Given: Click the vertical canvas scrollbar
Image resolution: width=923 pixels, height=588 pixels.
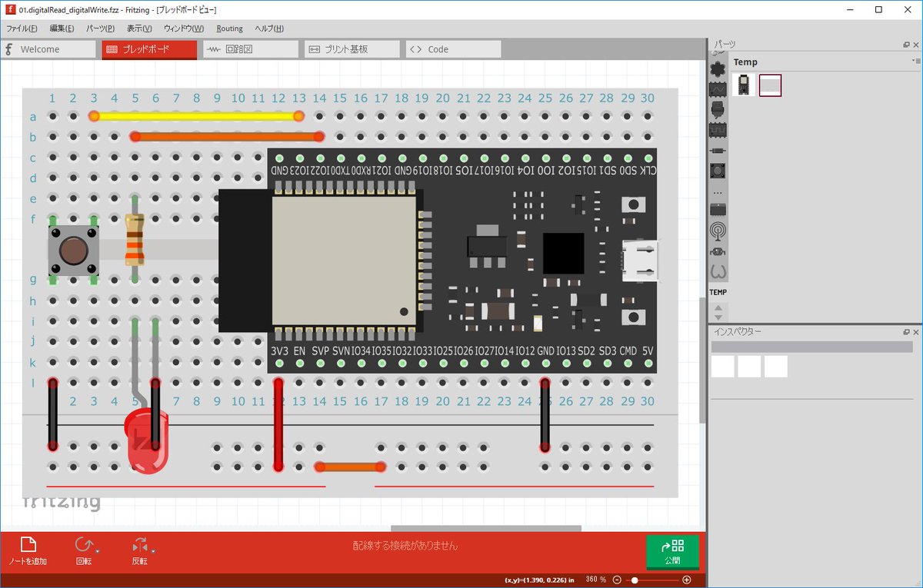Looking at the screenshot, I should pyautogui.click(x=701, y=359).
